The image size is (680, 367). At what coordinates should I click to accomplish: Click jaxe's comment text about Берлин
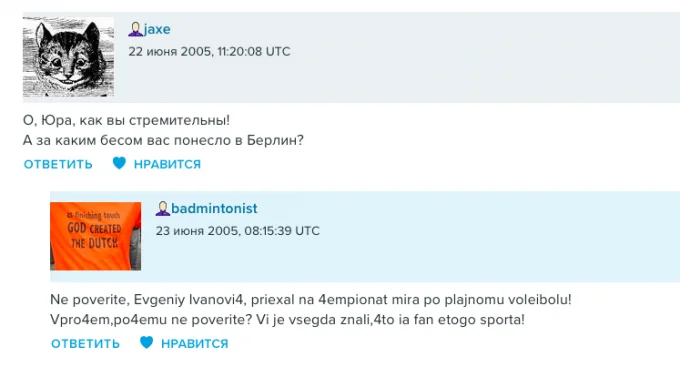163,141
